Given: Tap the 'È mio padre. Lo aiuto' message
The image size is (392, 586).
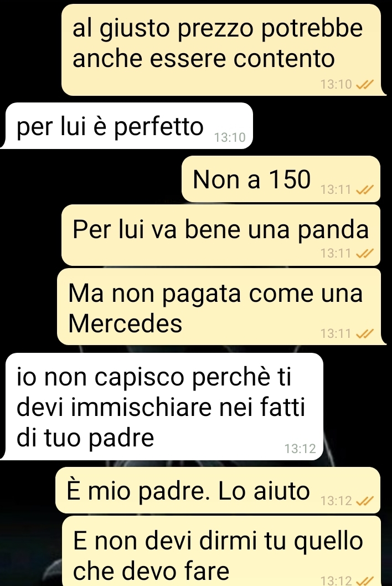Looking at the screenshot, I should (218, 490).
